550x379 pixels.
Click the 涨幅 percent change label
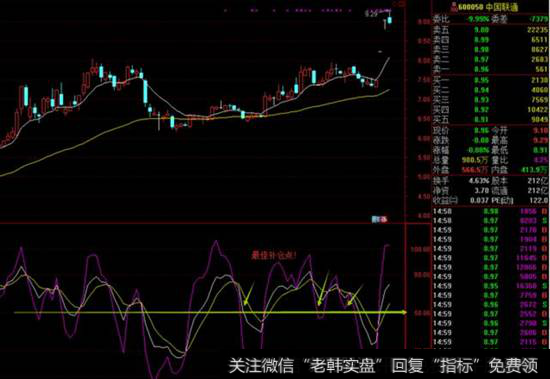click(441, 150)
